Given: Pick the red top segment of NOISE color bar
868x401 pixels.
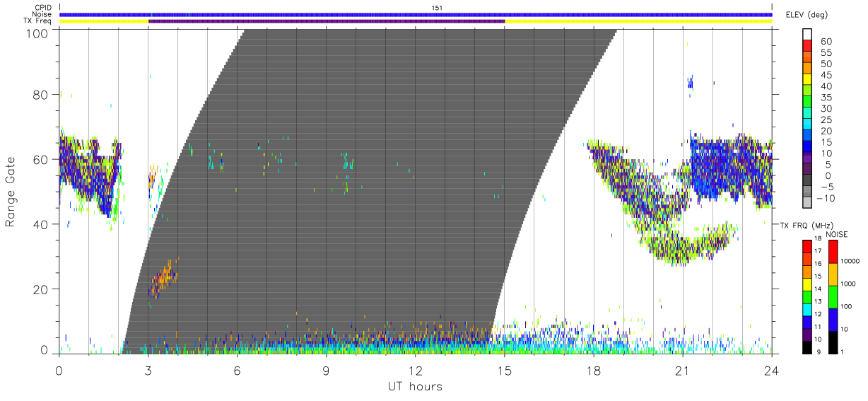Looking at the screenshot, I should [833, 252].
